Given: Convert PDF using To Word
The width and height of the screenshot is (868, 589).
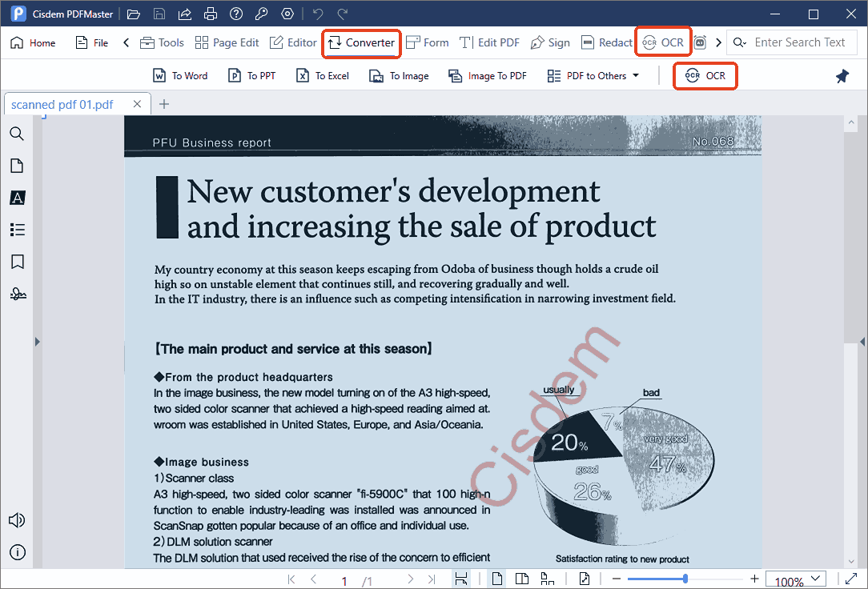Looking at the screenshot, I should (180, 76).
